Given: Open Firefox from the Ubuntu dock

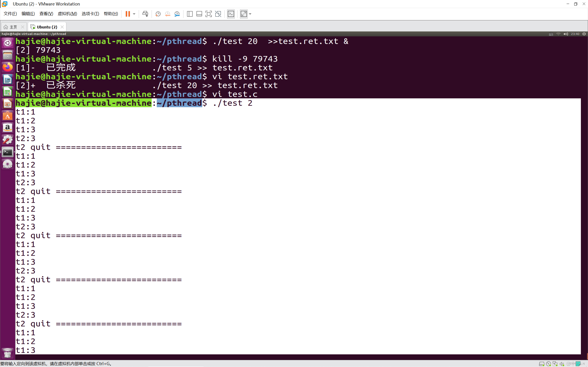Looking at the screenshot, I should pos(8,67).
